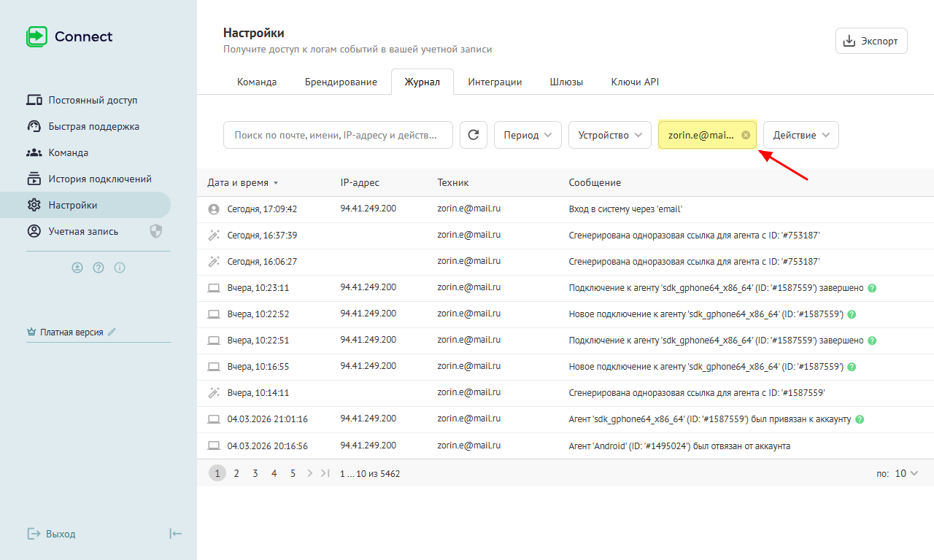The height and width of the screenshot is (560, 934).
Task: Click the Экспорт button
Action: coord(871,41)
